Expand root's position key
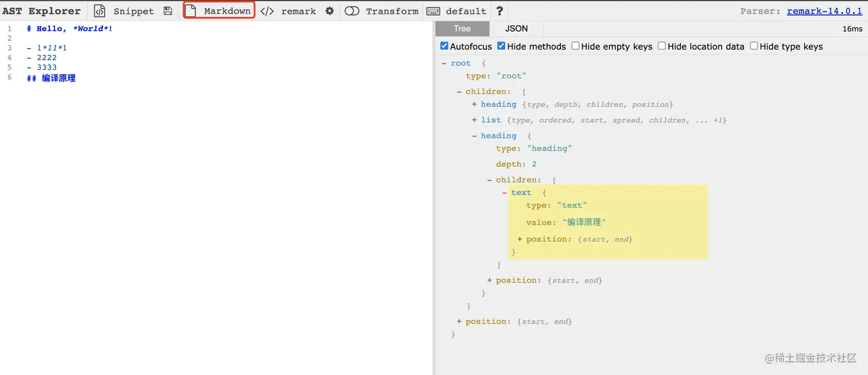The image size is (868, 375). [459, 322]
